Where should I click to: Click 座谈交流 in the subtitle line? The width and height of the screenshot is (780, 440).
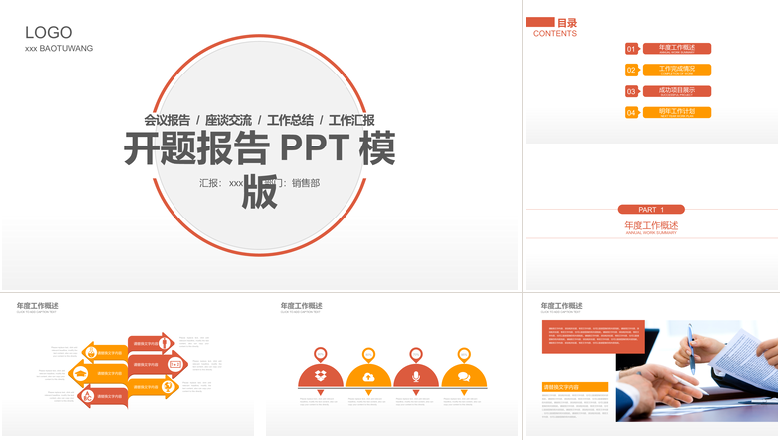(x=228, y=120)
